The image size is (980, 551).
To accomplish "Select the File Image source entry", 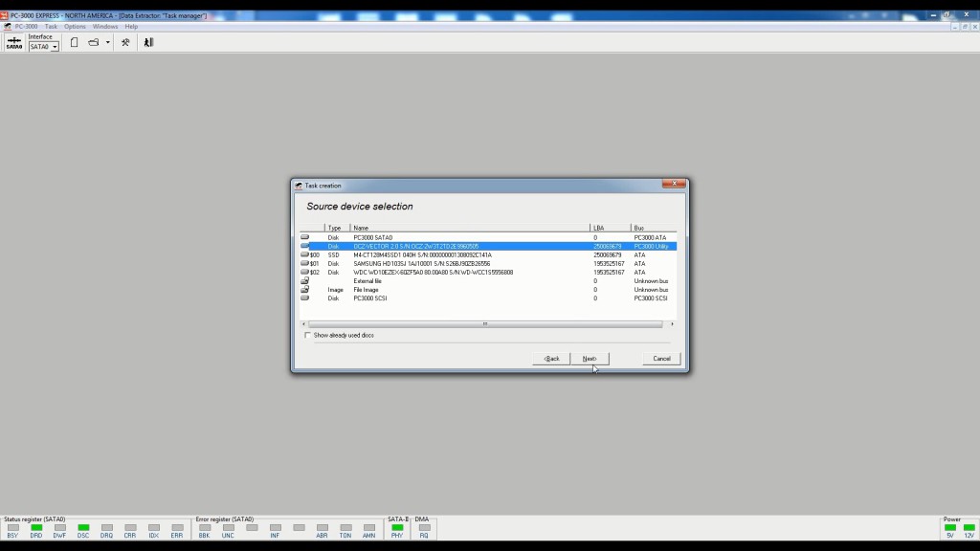I will (x=367, y=289).
